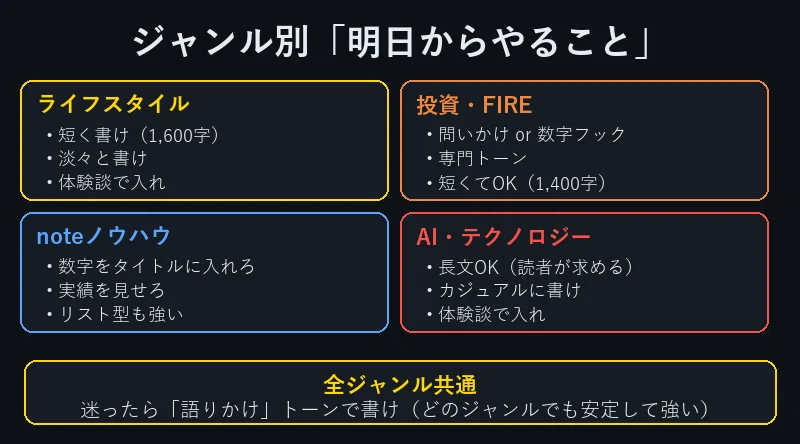Click the 体験談で入れ bullet under AI・テクノロジー

pos(486,314)
